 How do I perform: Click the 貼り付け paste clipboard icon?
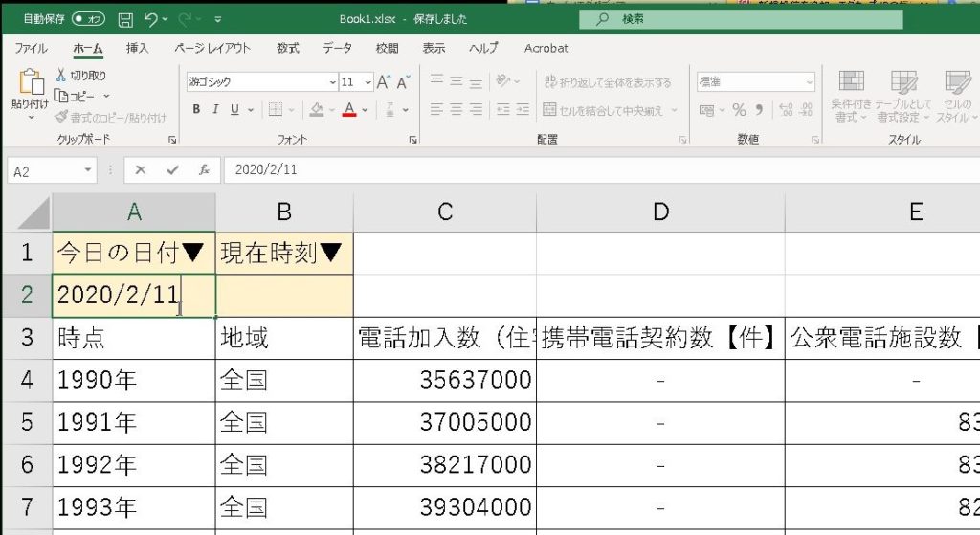[29, 85]
